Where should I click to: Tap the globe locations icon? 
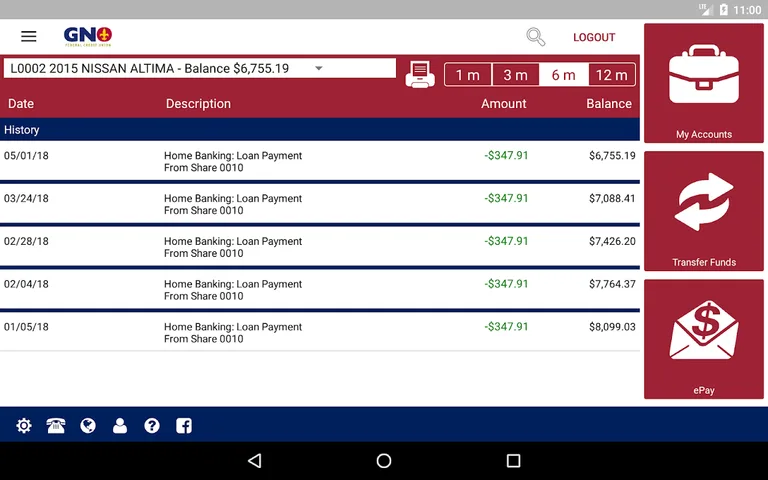(88, 426)
